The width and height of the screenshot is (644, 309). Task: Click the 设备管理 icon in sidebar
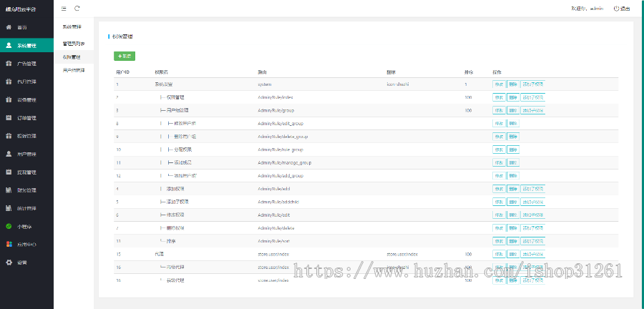(x=9, y=99)
